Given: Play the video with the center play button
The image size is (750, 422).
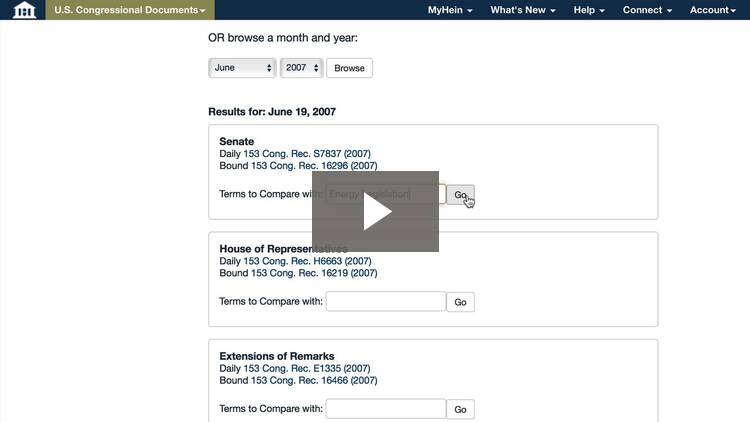Looking at the screenshot, I should 375,211.
